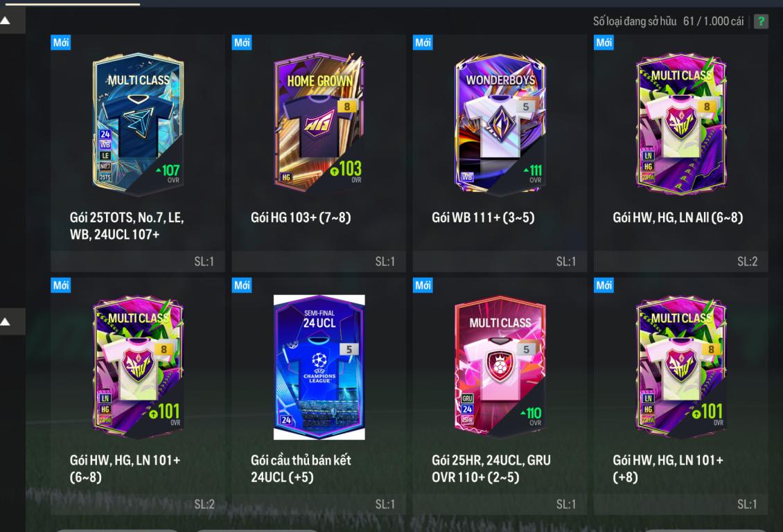Click SL:1 quantity under 25TOTS pack
The height and width of the screenshot is (532, 783).
[x=204, y=262]
